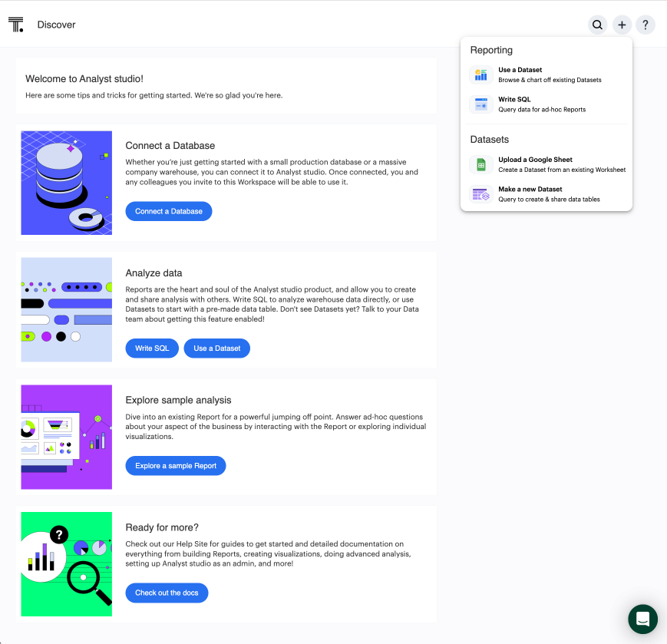Click 'Explore a sample Report' button
The height and width of the screenshot is (644, 667).
[x=176, y=466]
